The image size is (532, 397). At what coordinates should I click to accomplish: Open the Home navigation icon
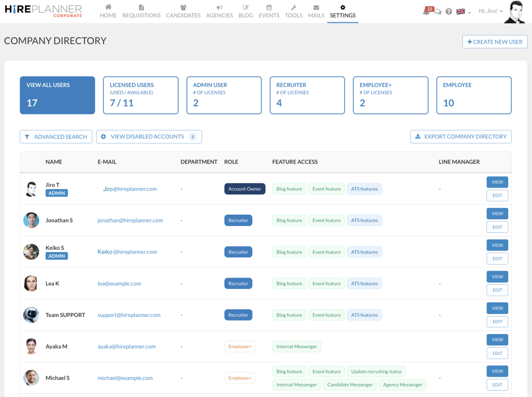108,11
